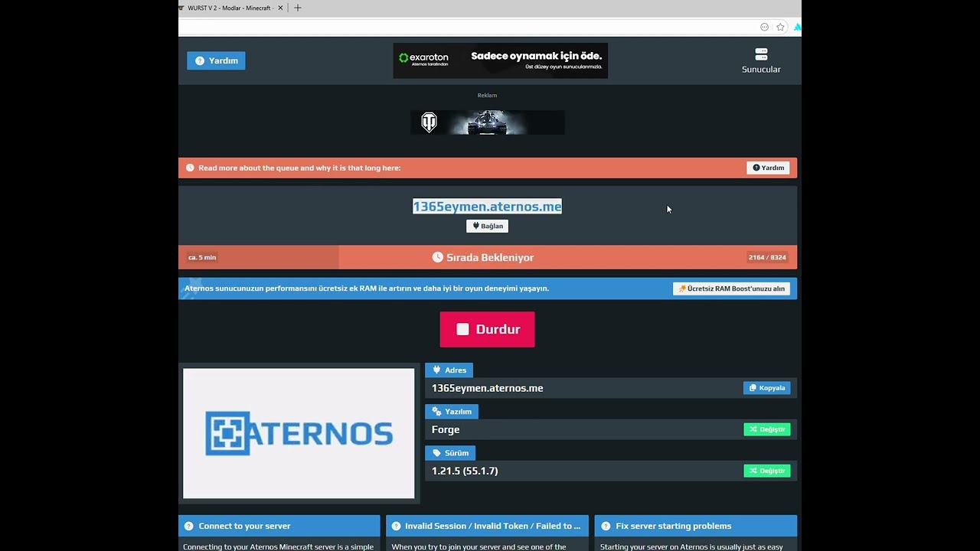Click the Yardım button in the queue notice
The image size is (980, 551).
click(x=768, y=168)
